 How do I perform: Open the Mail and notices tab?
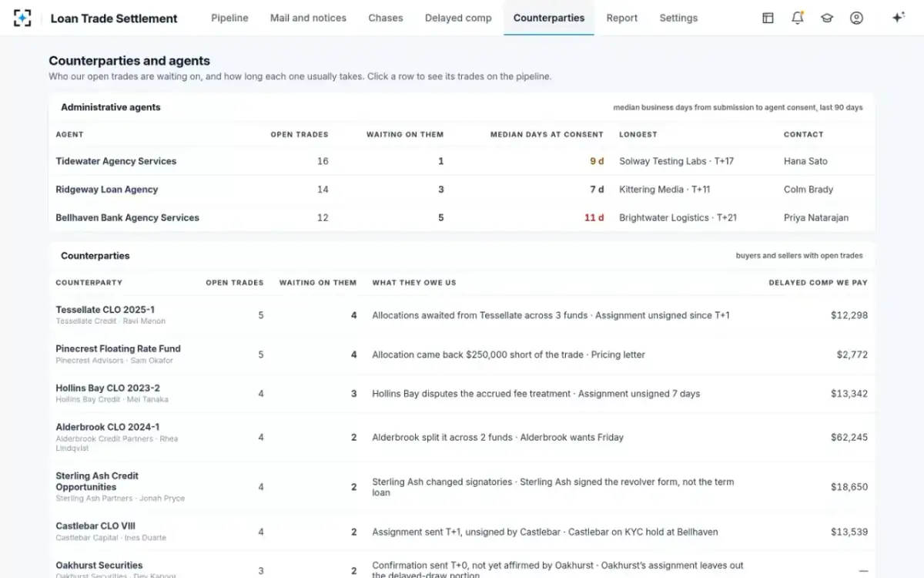(308, 18)
